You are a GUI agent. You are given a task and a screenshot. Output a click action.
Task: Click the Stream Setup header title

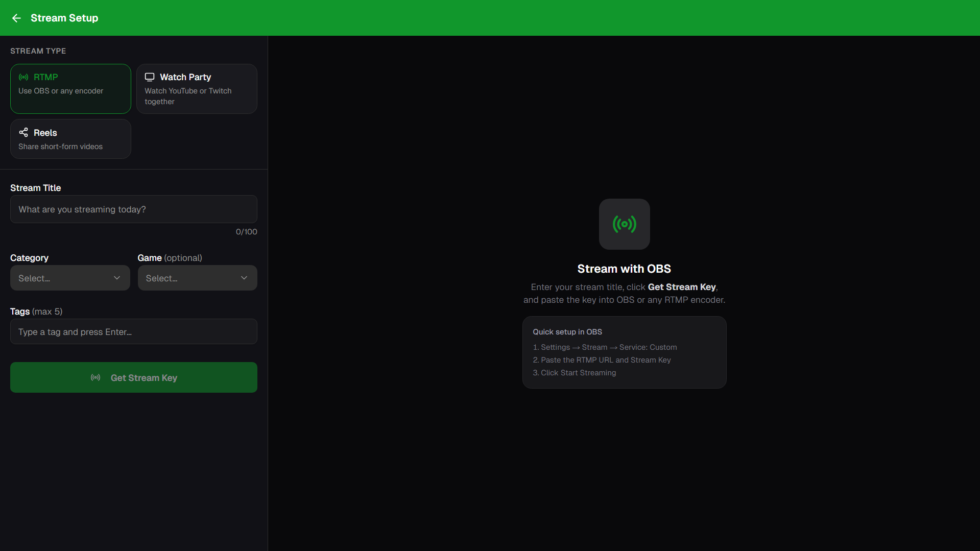click(x=64, y=18)
